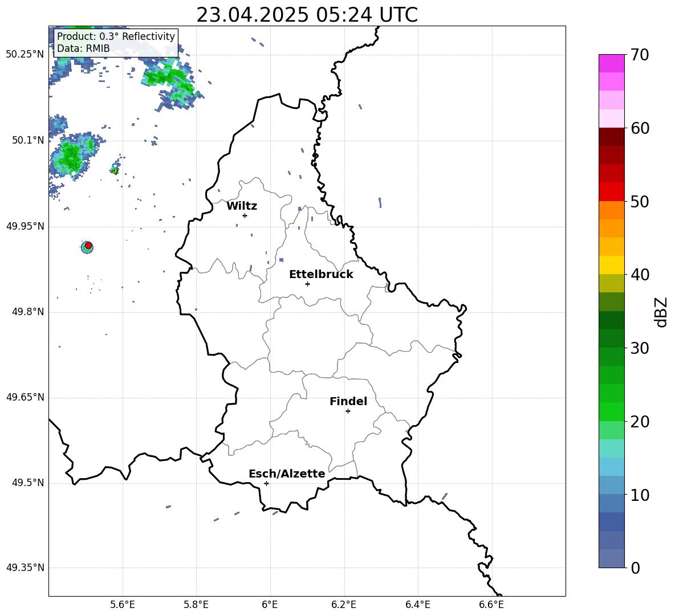Click the 49.95°N latitude tick label
The height and width of the screenshot is (616, 675).
pos(25,226)
